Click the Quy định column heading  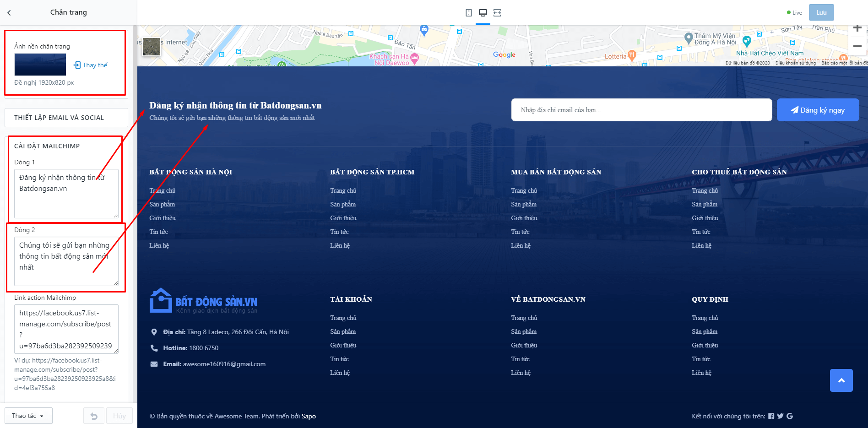point(710,299)
